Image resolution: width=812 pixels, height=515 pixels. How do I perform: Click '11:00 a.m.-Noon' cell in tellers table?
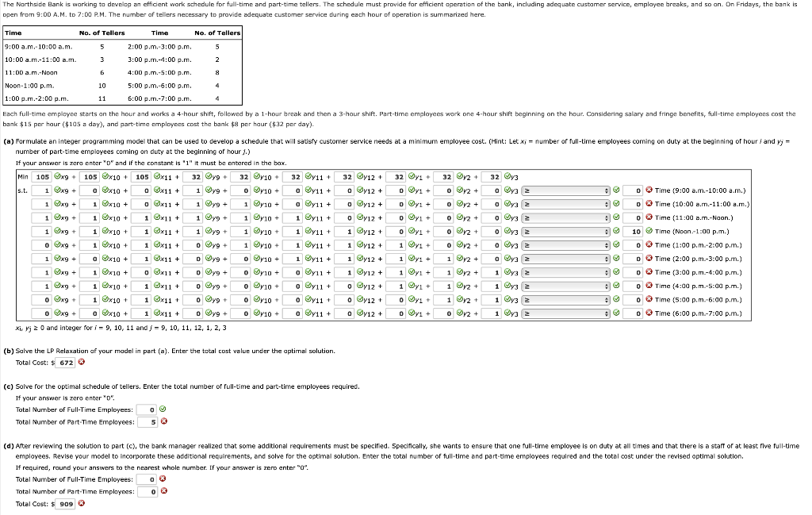point(31,72)
